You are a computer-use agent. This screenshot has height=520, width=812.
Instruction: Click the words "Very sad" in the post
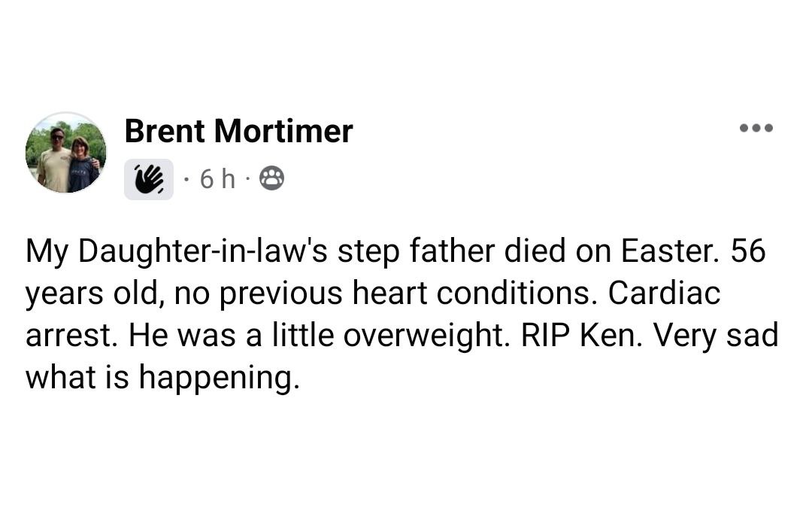(x=715, y=335)
